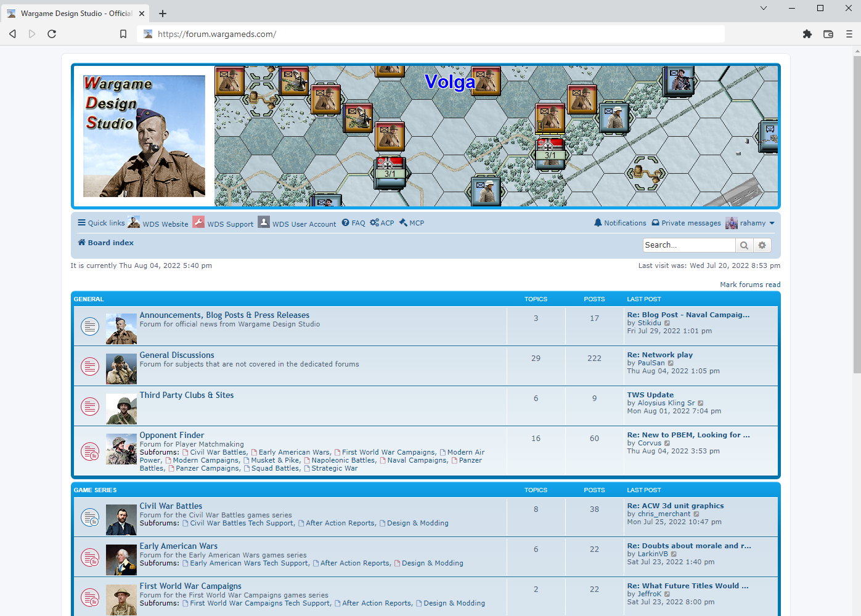The image size is (861, 616).
Task: Open the WDS Website link
Action: pyautogui.click(x=165, y=224)
